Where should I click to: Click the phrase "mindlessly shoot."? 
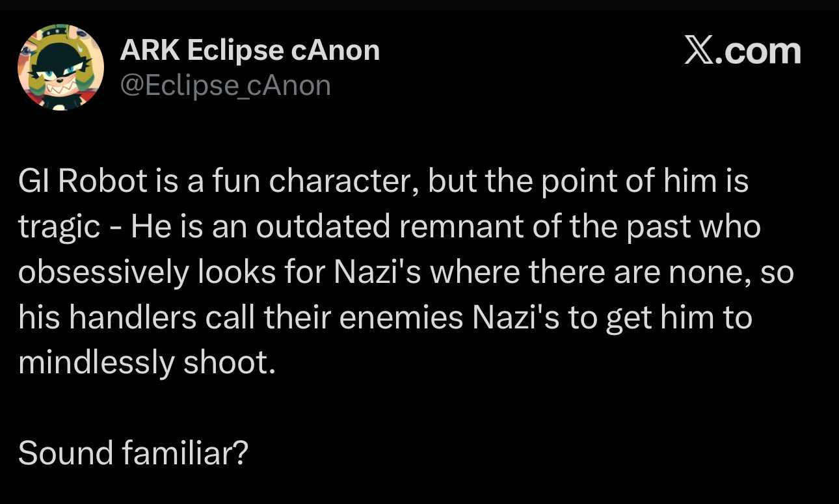[x=147, y=363]
